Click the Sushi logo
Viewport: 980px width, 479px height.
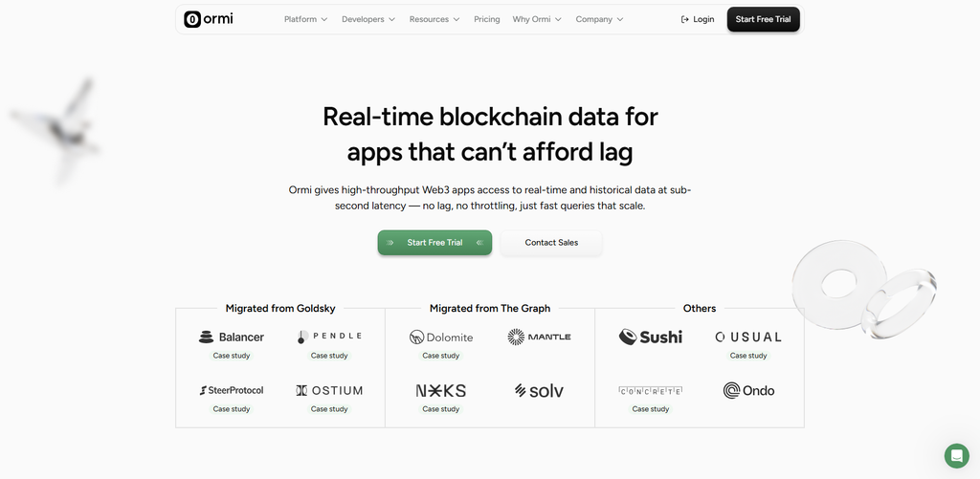(x=651, y=337)
